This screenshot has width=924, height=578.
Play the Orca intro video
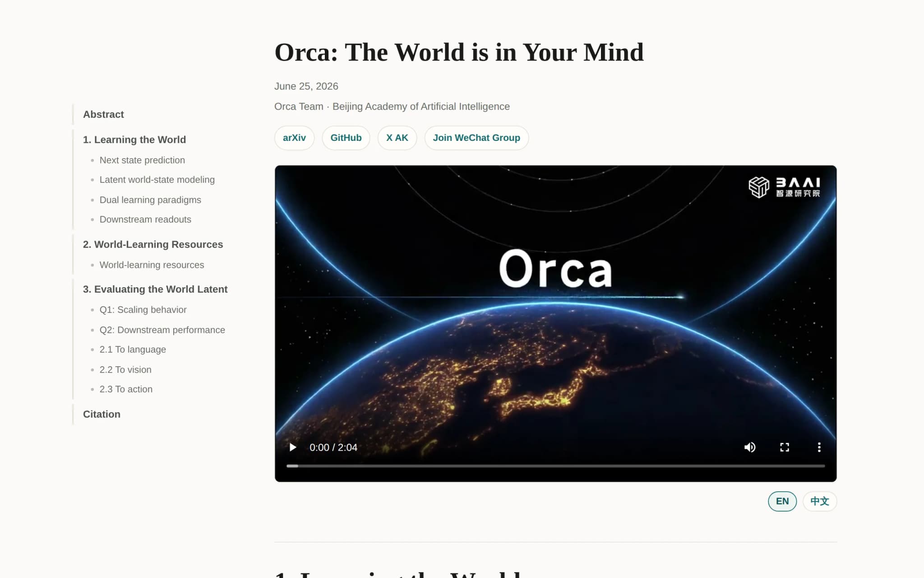(293, 447)
